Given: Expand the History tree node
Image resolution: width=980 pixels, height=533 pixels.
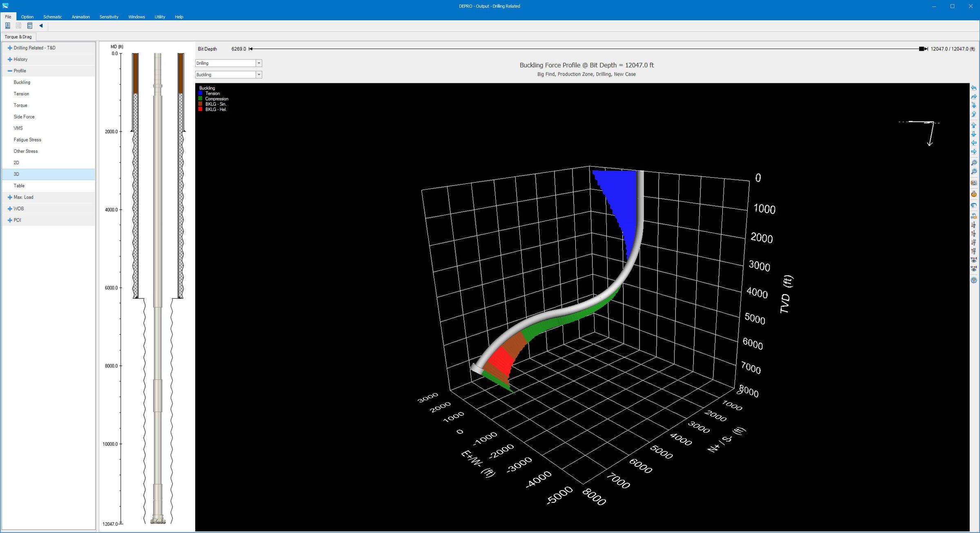Looking at the screenshot, I should [x=10, y=59].
